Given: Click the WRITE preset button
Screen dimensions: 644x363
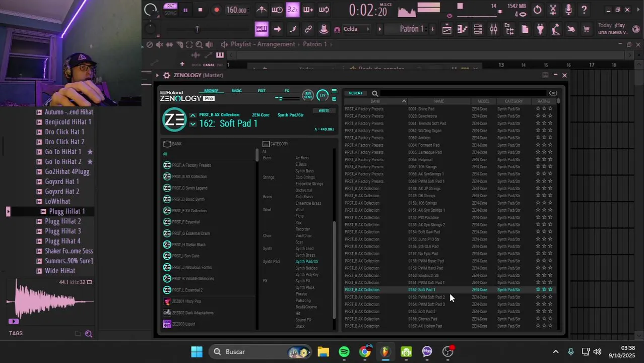Looking at the screenshot, I should pyautogui.click(x=324, y=110).
